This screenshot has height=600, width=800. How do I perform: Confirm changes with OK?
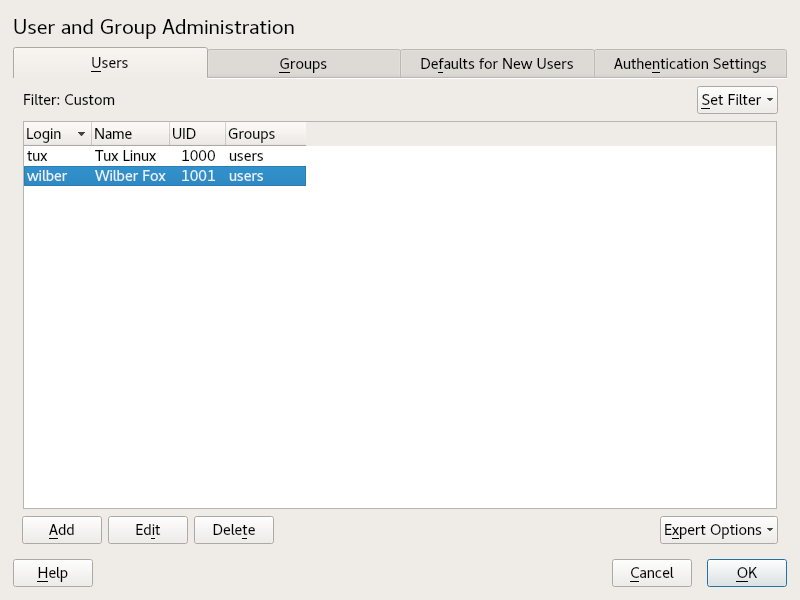(x=746, y=573)
